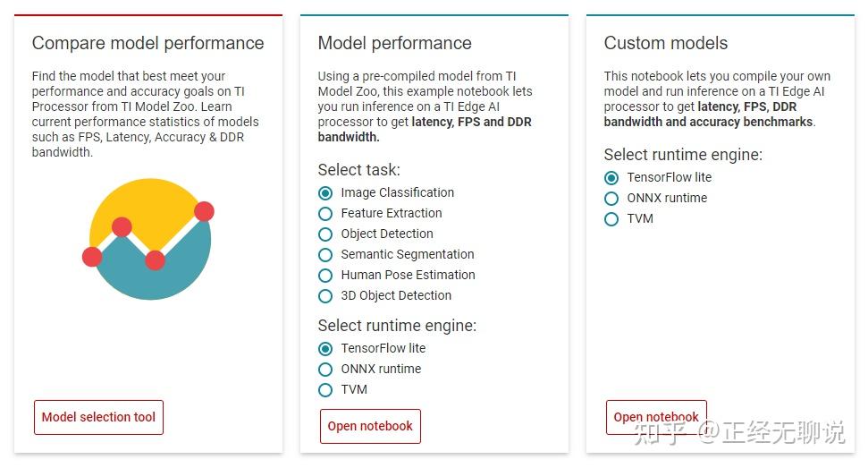Open notebook for Custom models
This screenshot has width=868, height=468.
pyautogui.click(x=656, y=417)
